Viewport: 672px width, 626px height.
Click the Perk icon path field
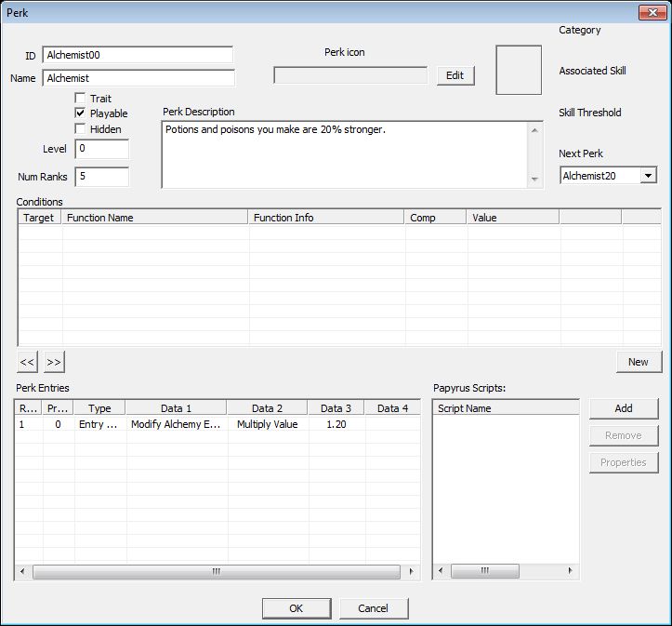[x=350, y=75]
